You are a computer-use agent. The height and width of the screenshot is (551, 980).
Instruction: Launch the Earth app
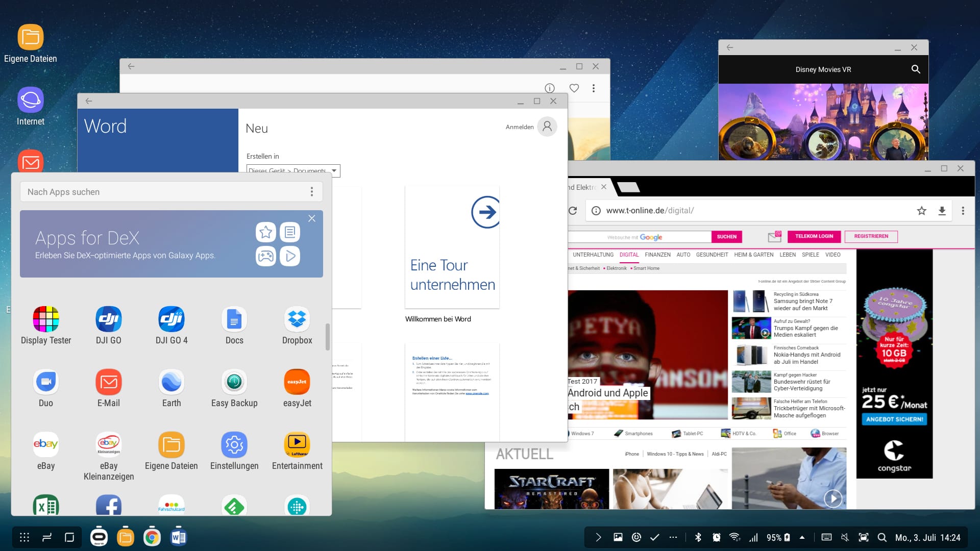click(171, 382)
